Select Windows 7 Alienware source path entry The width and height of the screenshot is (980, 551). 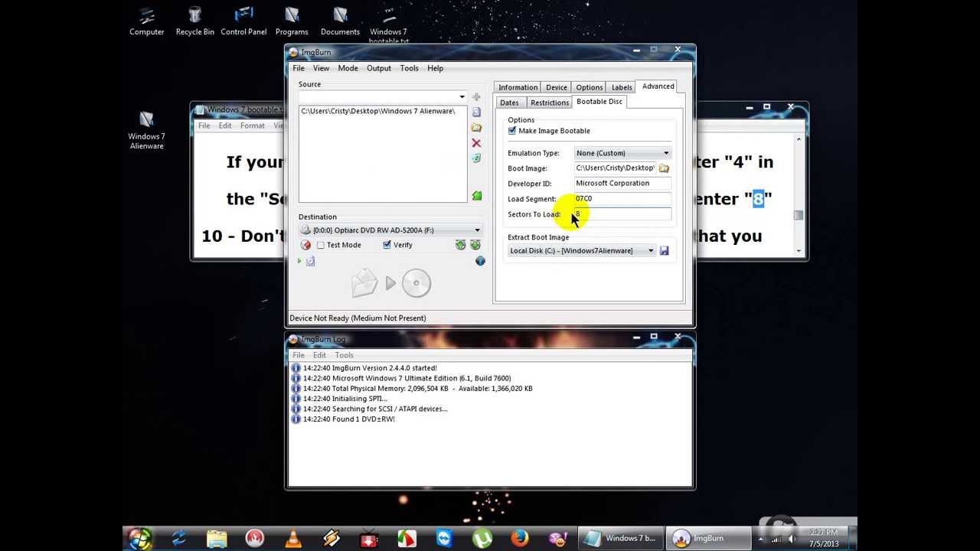click(x=378, y=111)
